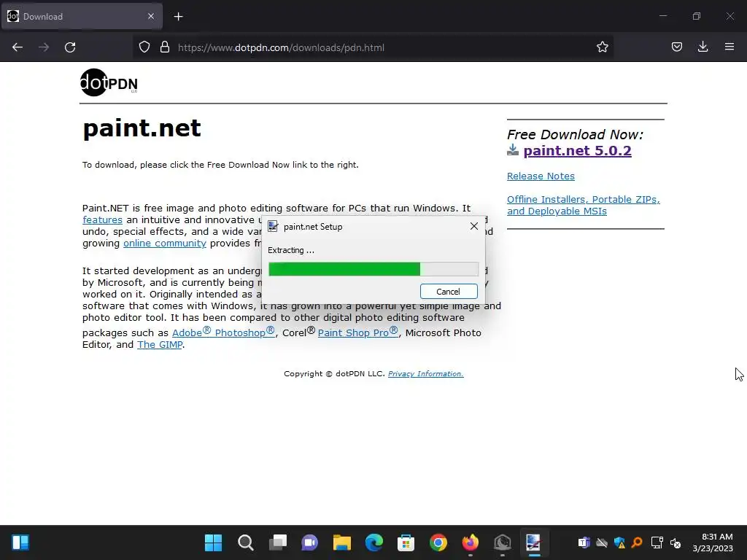Open the Windows Start menu
Image resolution: width=747 pixels, height=560 pixels.
pyautogui.click(x=213, y=542)
